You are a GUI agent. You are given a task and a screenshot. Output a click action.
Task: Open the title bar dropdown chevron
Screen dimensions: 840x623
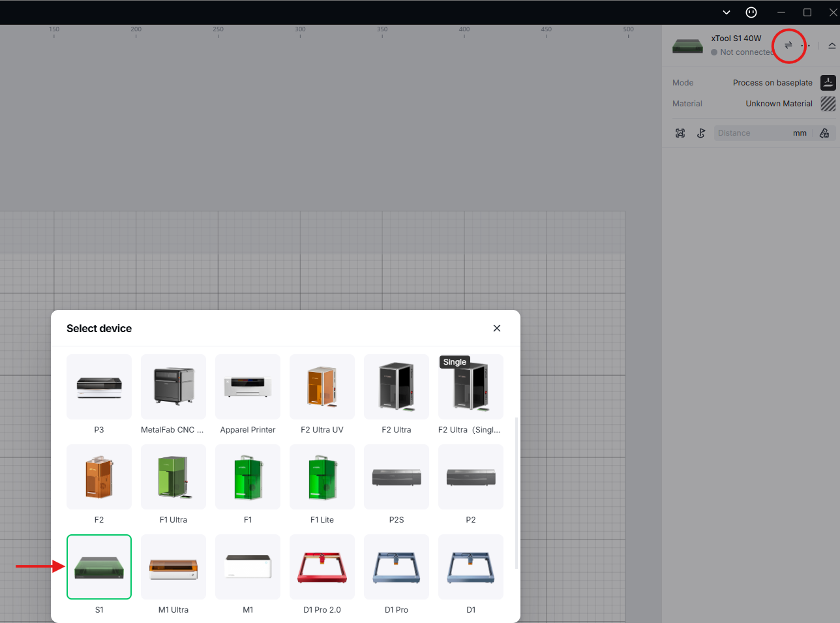pyautogui.click(x=727, y=12)
